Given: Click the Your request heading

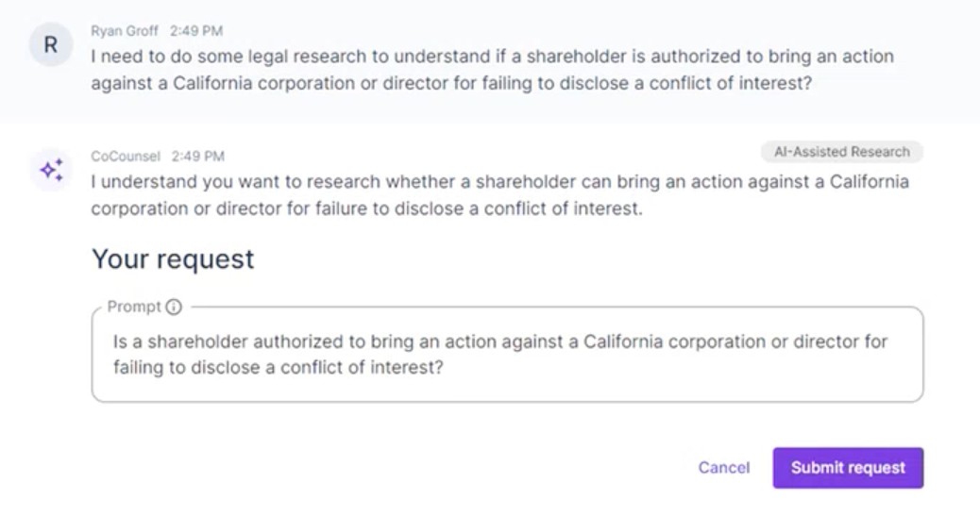Looking at the screenshot, I should pyautogui.click(x=173, y=258).
